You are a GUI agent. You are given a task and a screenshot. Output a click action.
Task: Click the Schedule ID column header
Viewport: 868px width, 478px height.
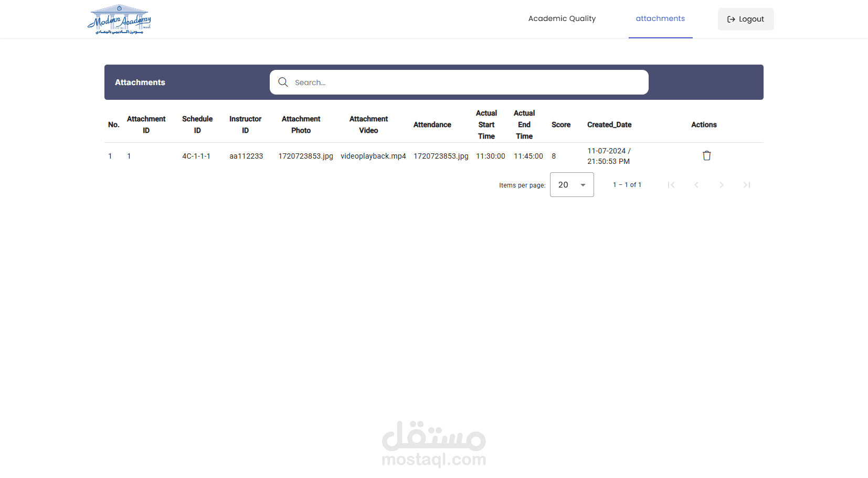pos(197,124)
